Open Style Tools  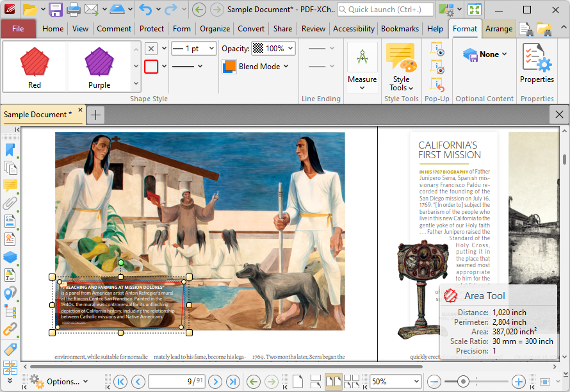402,67
